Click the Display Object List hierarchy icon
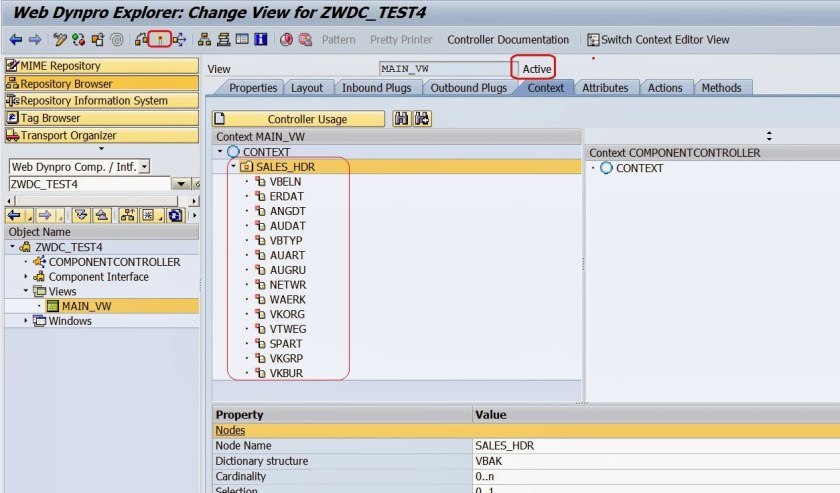This screenshot has width=840, height=493. [204, 40]
